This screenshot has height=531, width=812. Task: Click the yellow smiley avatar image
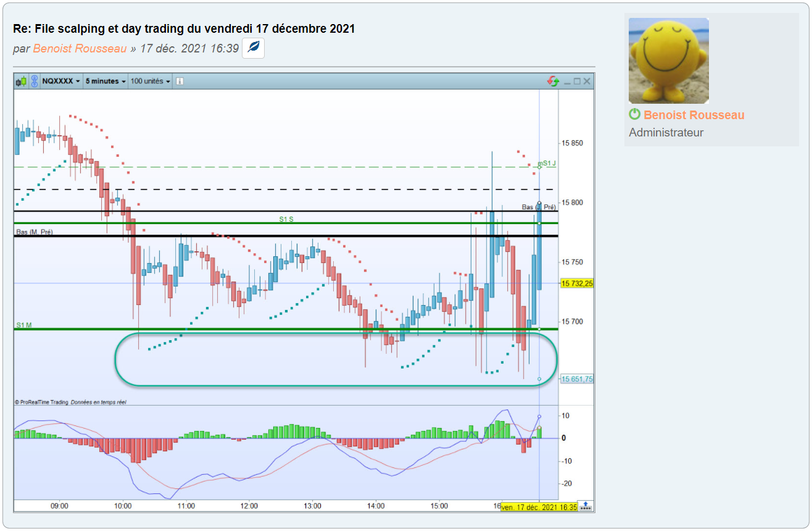(669, 61)
